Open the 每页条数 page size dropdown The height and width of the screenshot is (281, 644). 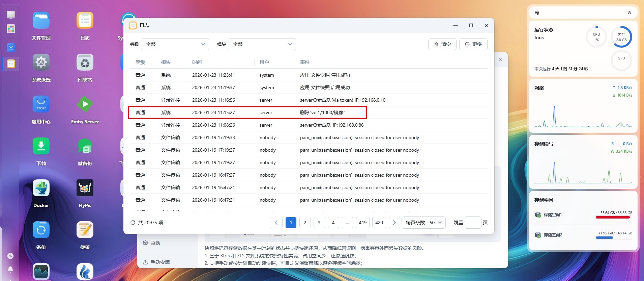pyautogui.click(x=424, y=223)
